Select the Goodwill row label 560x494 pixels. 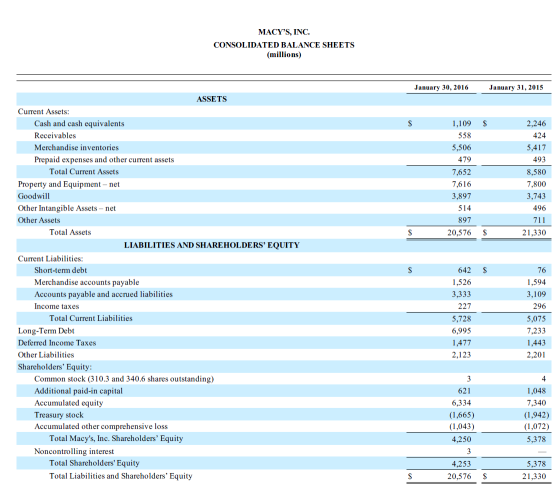point(34,196)
